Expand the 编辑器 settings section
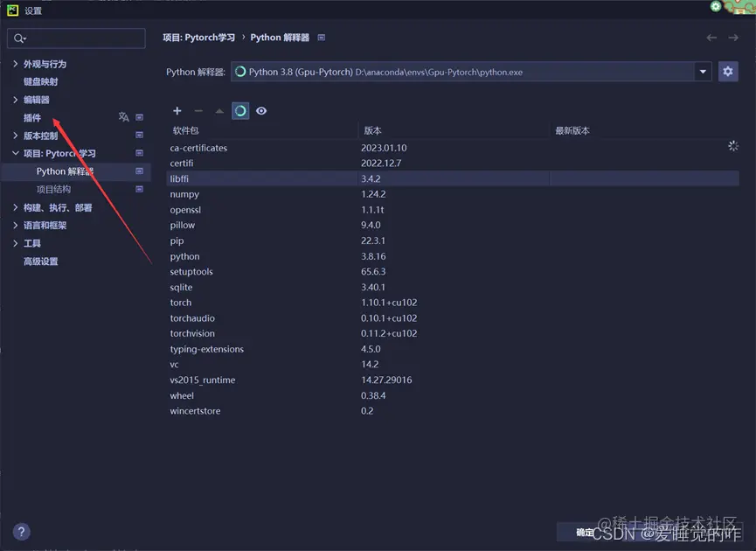 pyautogui.click(x=16, y=100)
